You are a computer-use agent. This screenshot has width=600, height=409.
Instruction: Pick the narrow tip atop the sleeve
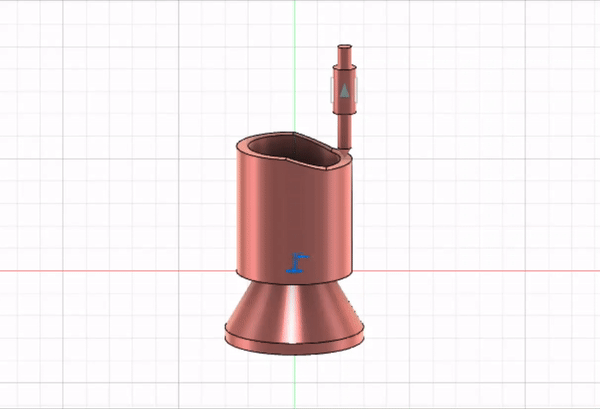344,55
